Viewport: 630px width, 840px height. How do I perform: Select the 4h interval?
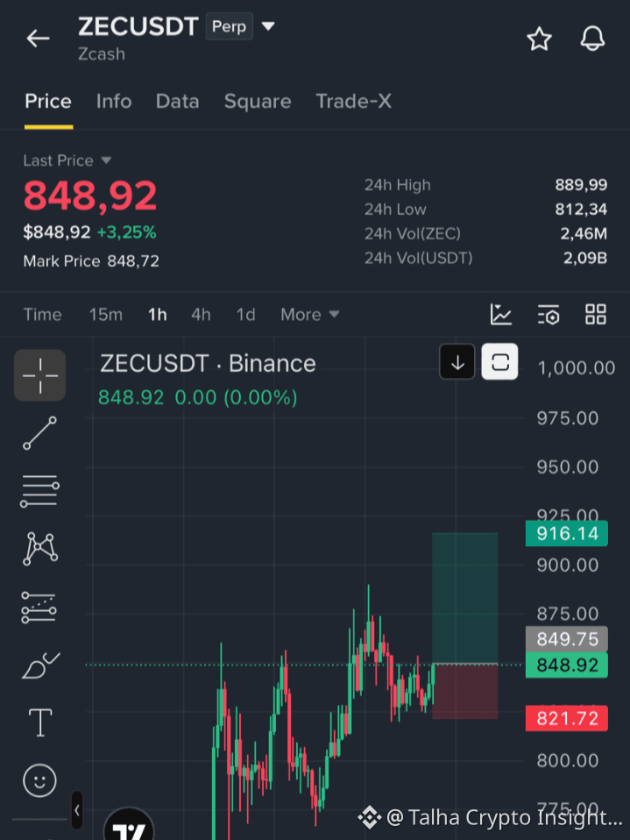tap(201, 315)
